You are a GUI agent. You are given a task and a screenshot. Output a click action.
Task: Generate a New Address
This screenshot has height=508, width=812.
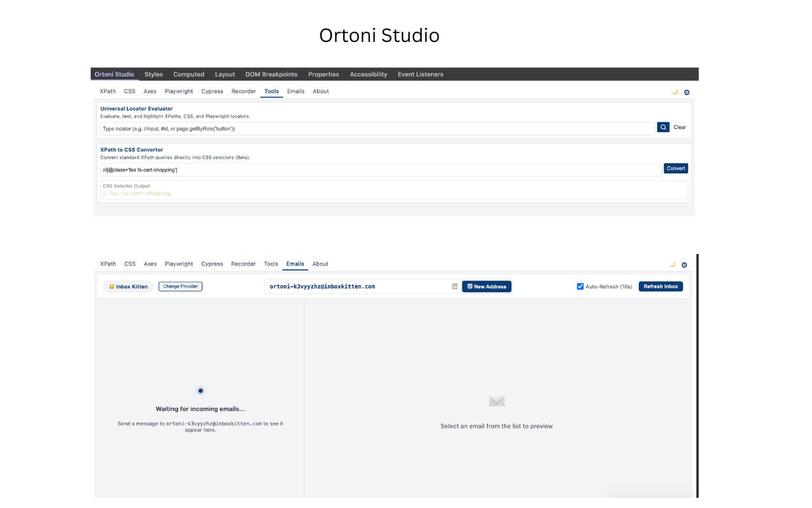point(487,286)
